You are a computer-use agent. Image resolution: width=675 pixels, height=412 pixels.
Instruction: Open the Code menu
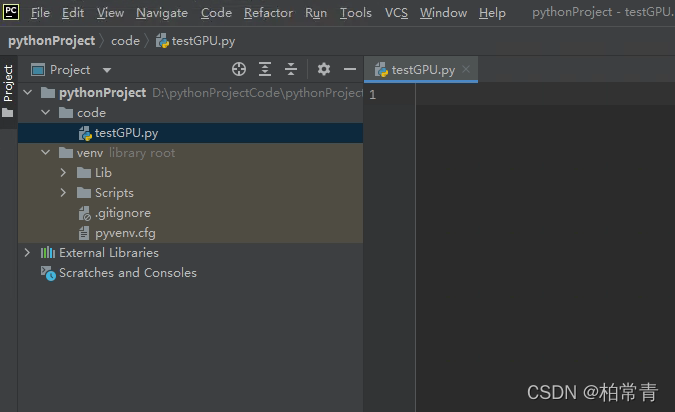click(216, 13)
